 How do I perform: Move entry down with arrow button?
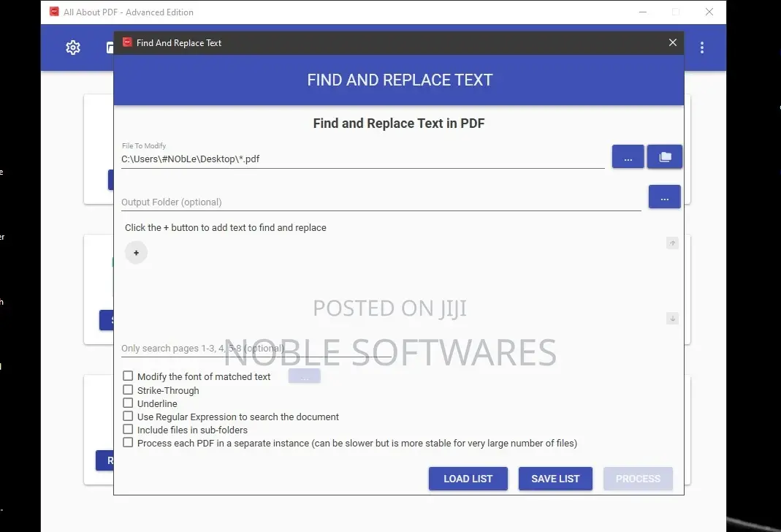pos(672,319)
